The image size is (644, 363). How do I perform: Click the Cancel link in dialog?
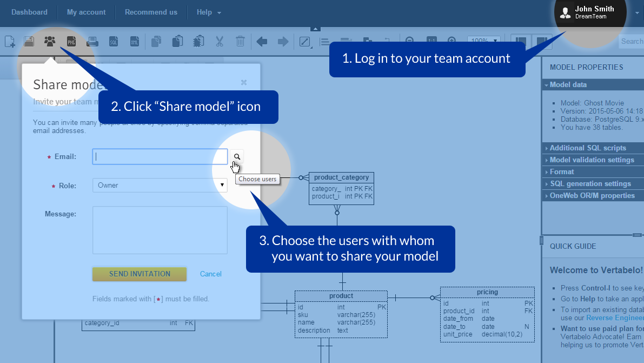coord(211,274)
